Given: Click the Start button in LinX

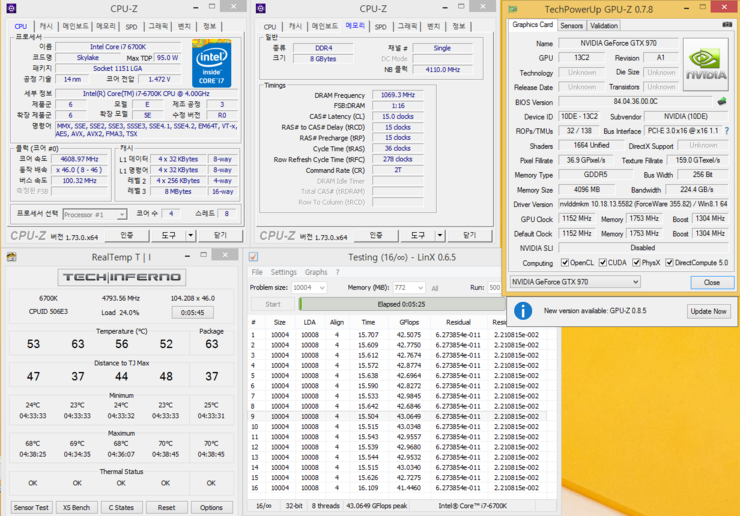Looking at the screenshot, I should 273,305.
